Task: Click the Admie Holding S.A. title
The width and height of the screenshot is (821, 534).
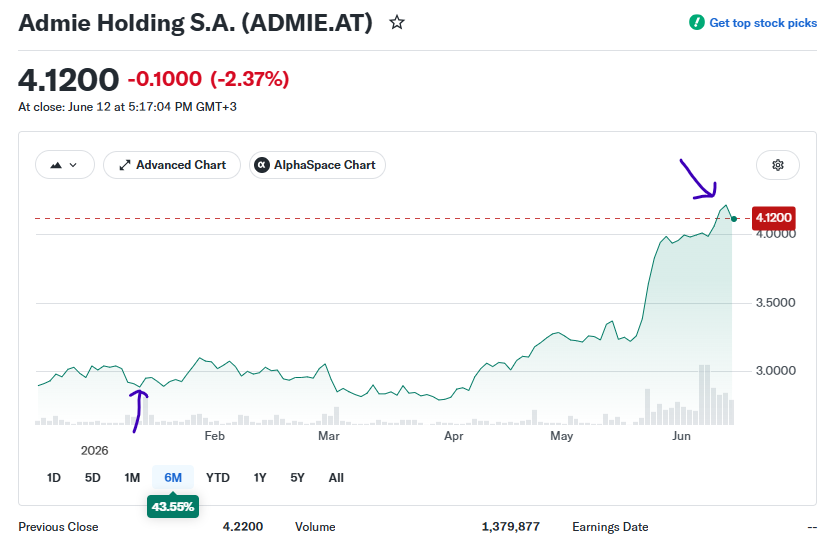Action: tap(195, 23)
